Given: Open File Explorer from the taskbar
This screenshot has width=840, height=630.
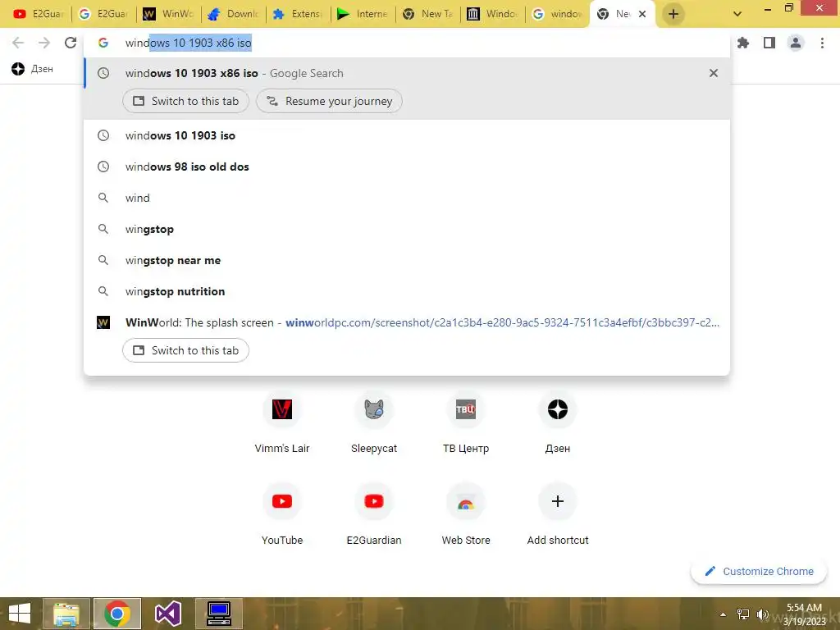Looking at the screenshot, I should coord(66,614).
